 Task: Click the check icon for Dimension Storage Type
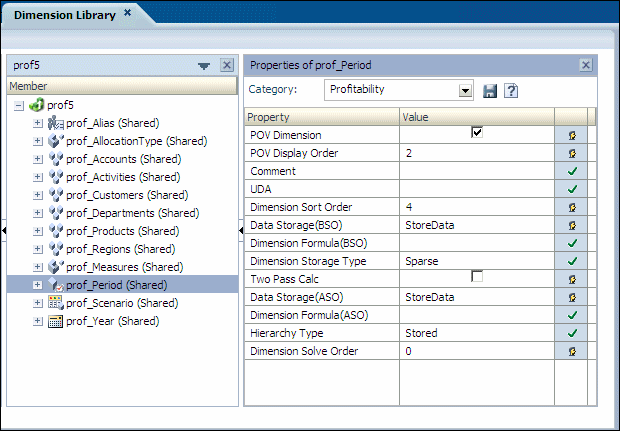(x=572, y=261)
